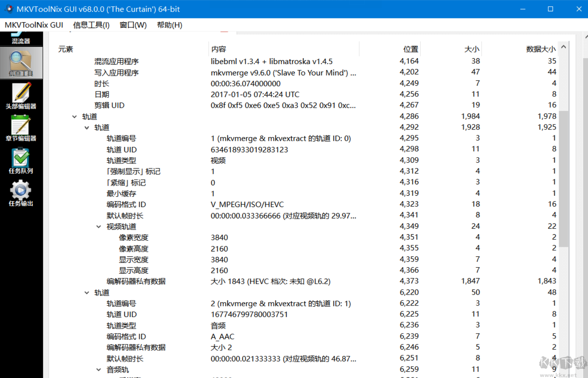The image size is (588, 378).
Task: Collapse the top-level 轨道 tree node
Action: tap(75, 117)
